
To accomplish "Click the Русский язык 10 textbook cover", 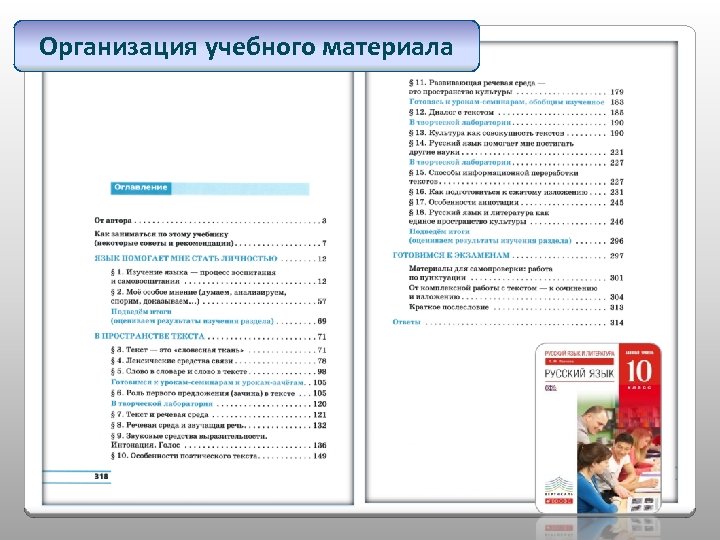I will 599,428.
